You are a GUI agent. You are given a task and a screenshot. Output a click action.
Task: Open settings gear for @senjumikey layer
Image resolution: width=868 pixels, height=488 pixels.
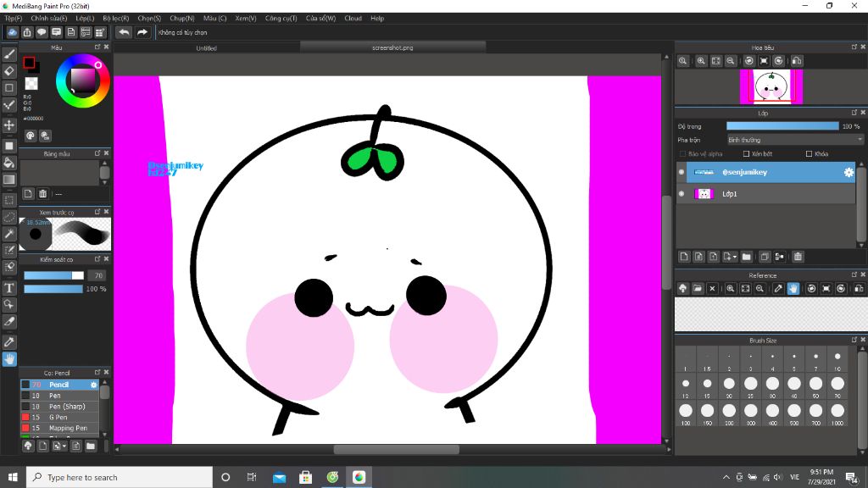848,172
